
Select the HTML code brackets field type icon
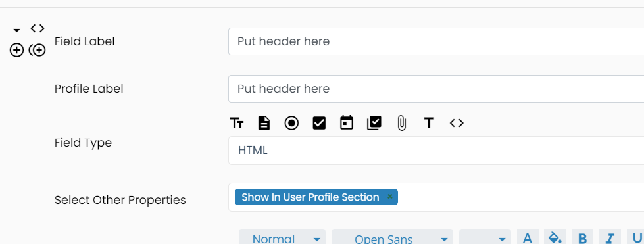[457, 123]
